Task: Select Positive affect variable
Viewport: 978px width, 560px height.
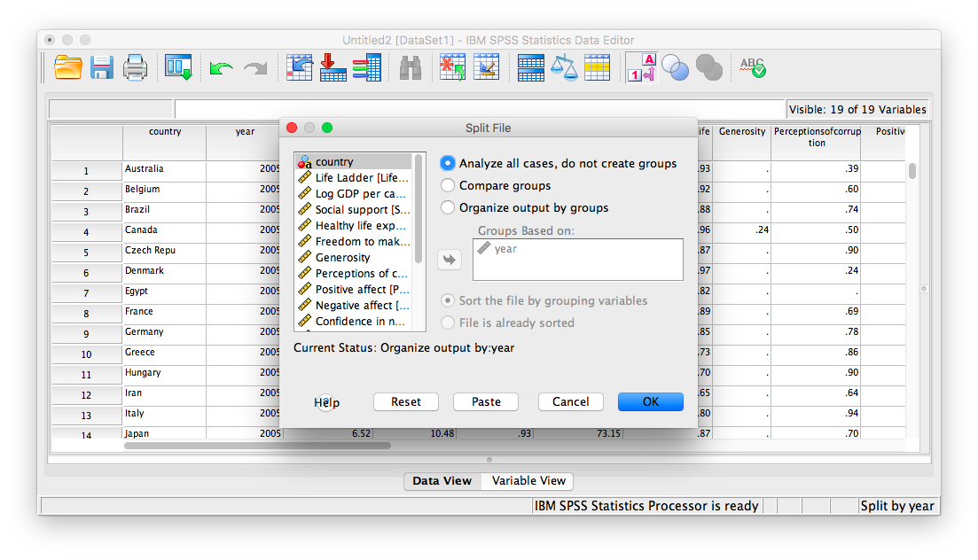Action: point(354,290)
